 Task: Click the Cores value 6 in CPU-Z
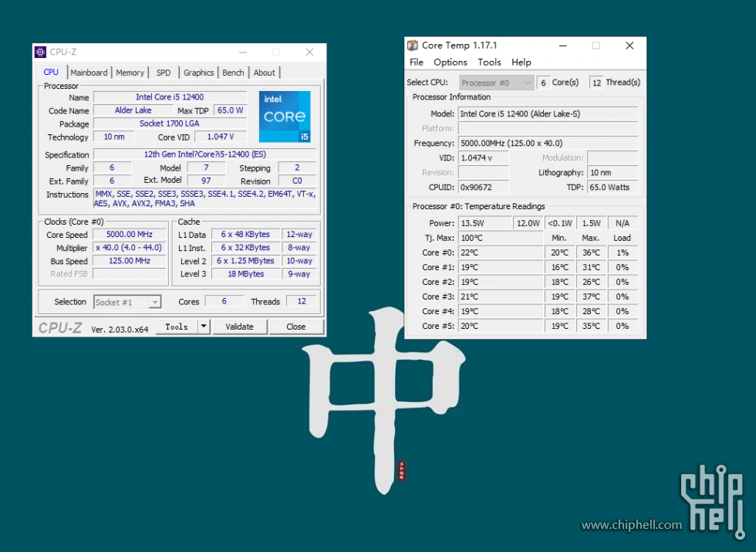tap(224, 301)
